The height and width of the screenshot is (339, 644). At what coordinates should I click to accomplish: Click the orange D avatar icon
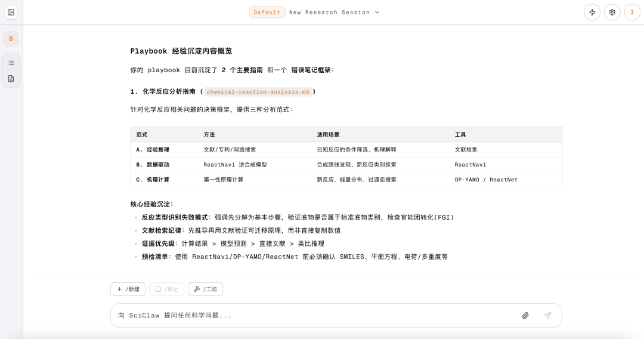[11, 39]
